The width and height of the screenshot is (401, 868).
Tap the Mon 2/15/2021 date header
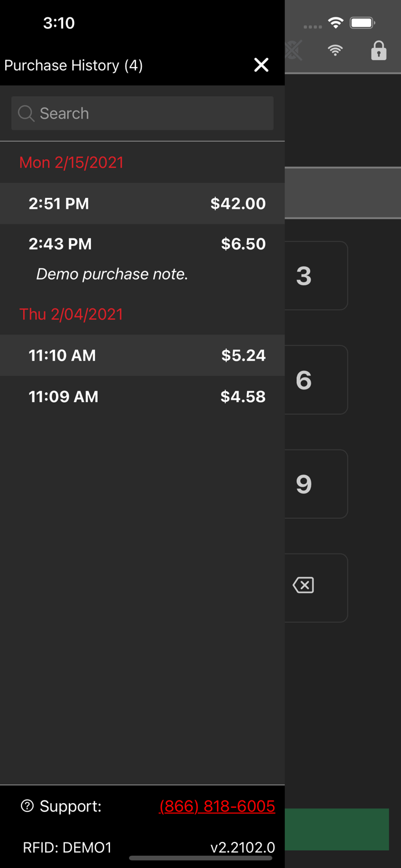(72, 163)
